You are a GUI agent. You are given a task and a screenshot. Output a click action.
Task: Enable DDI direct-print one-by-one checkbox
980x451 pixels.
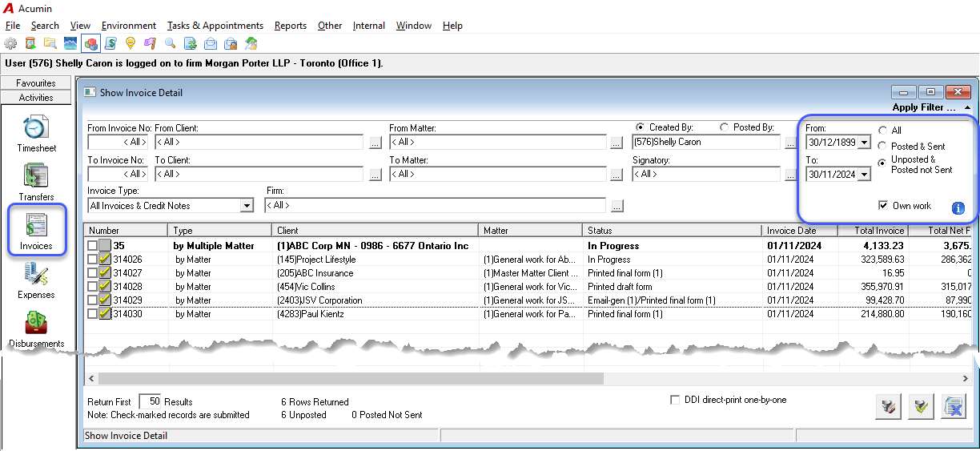[675, 400]
